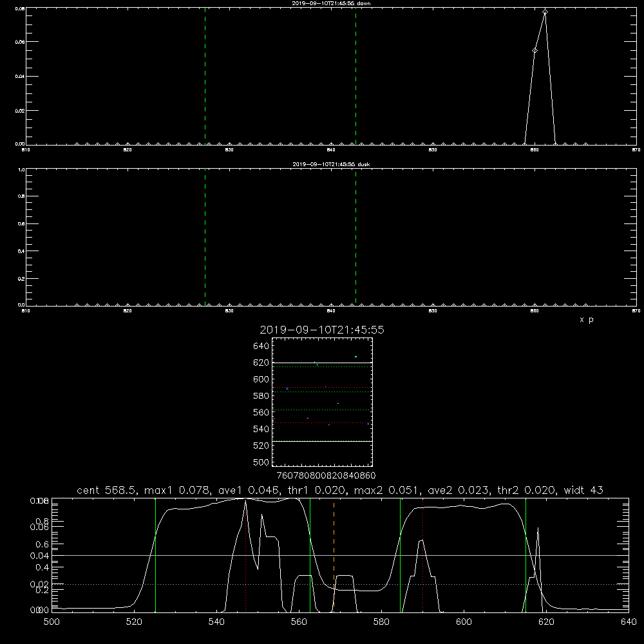Click y-axis label 0.2 on dusk plot
This screenshot has width=644, height=644.
pos(22,278)
